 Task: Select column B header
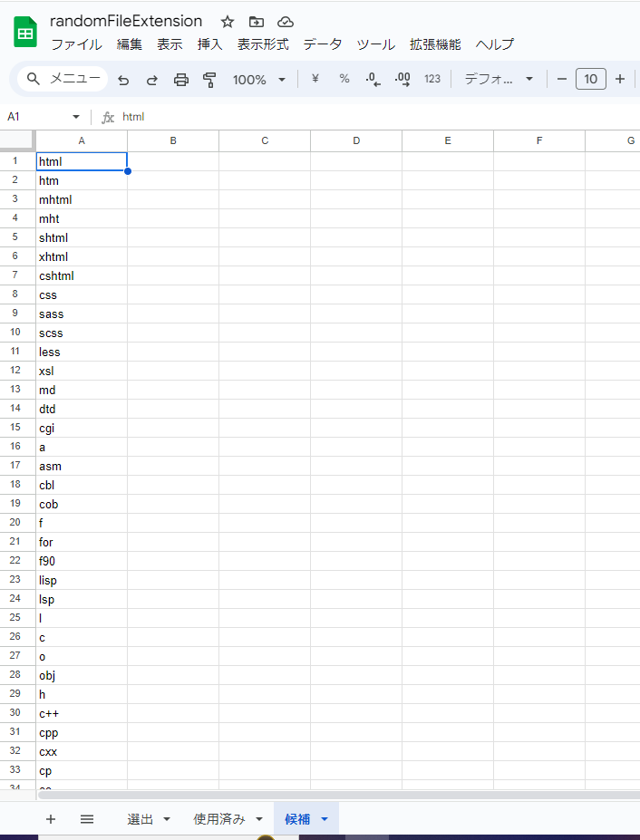[173, 140]
